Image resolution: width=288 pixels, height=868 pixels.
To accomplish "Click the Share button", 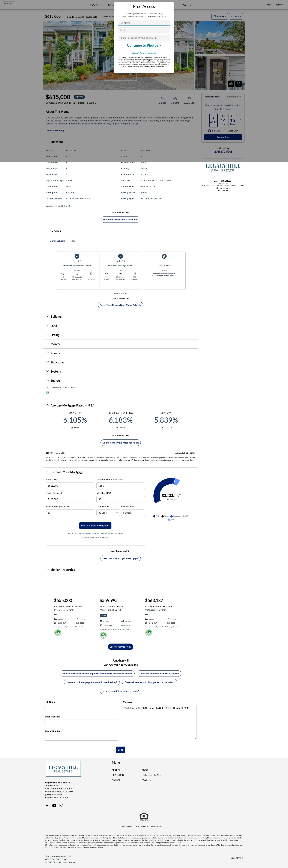I will 236,16.
